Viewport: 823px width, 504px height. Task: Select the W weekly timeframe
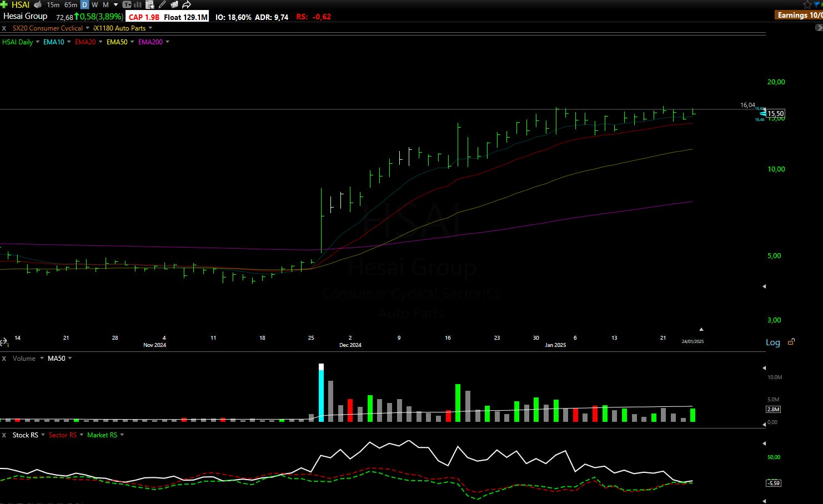click(95, 4)
